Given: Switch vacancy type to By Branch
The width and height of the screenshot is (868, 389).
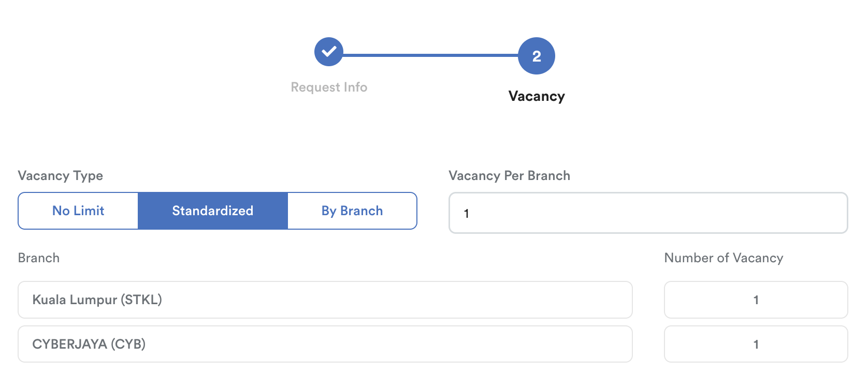Looking at the screenshot, I should point(352,211).
